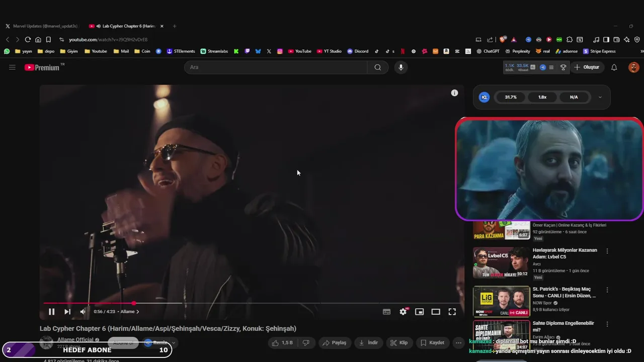Open YT Studio bookmark

click(329, 51)
